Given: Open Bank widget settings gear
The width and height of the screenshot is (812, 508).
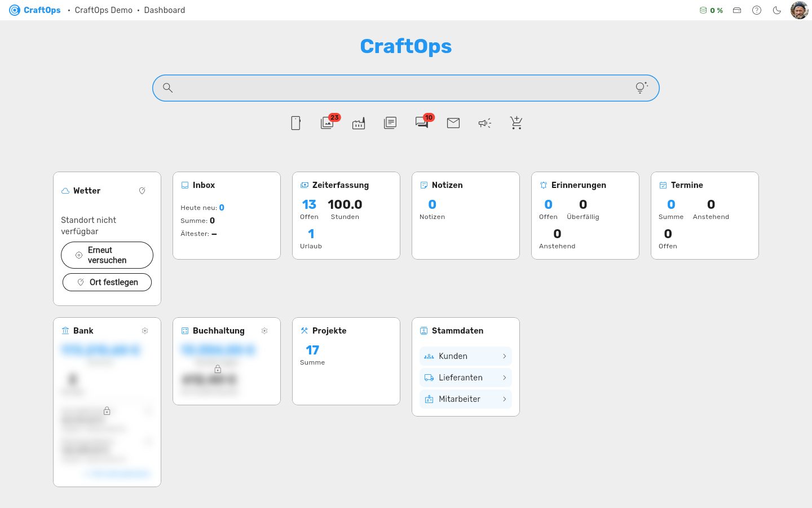Looking at the screenshot, I should tap(145, 331).
